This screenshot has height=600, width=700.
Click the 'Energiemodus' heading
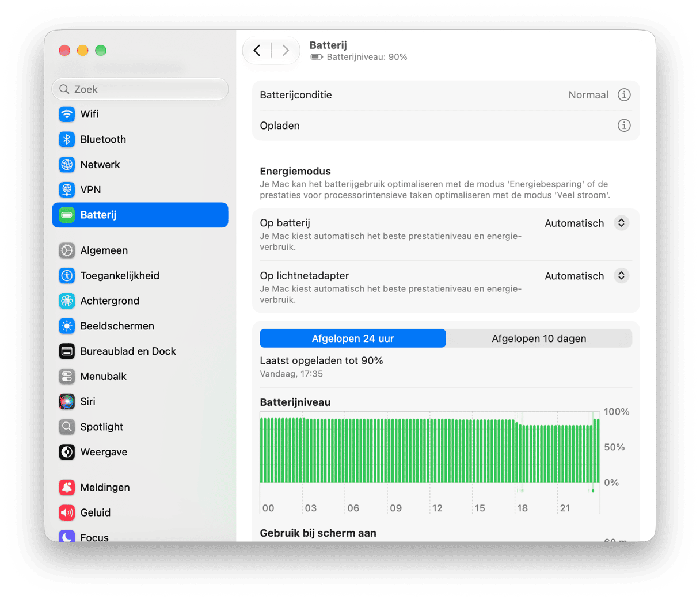point(295,171)
